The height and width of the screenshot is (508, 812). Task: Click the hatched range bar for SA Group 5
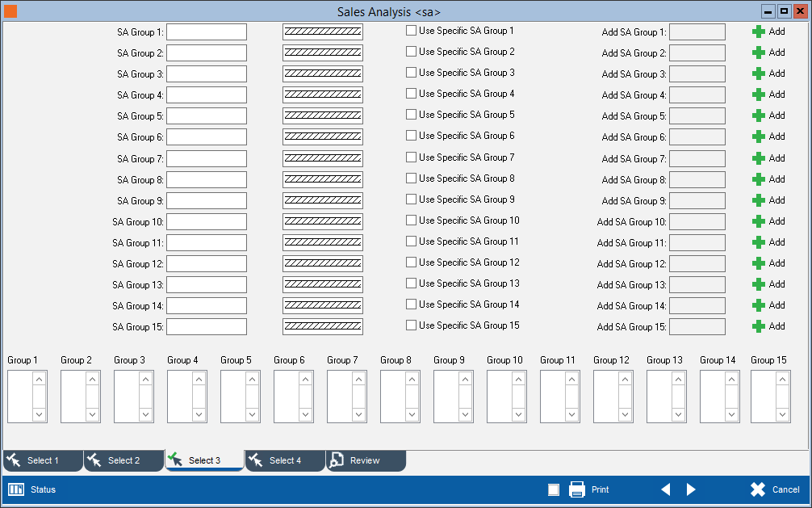pos(323,115)
